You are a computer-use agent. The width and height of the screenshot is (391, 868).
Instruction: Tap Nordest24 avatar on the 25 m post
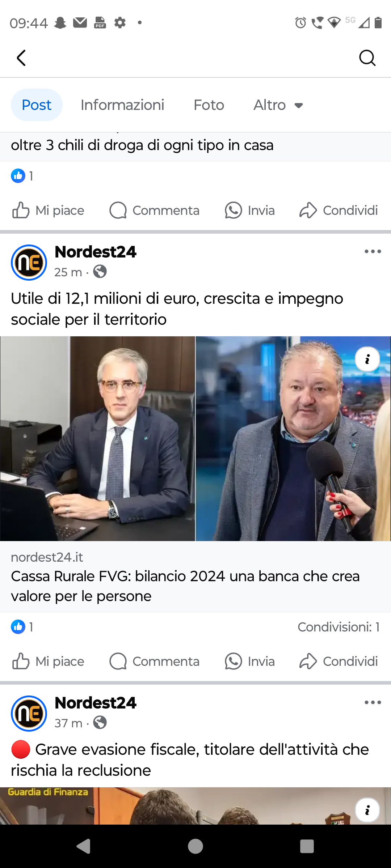29,263
